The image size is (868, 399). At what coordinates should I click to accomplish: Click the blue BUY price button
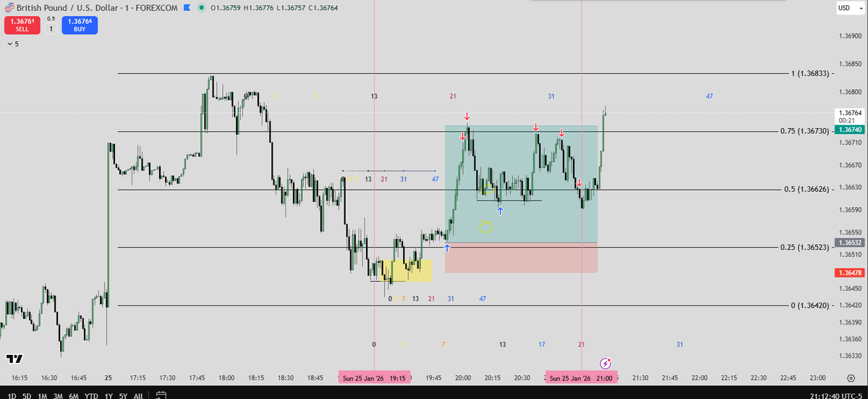[80, 25]
